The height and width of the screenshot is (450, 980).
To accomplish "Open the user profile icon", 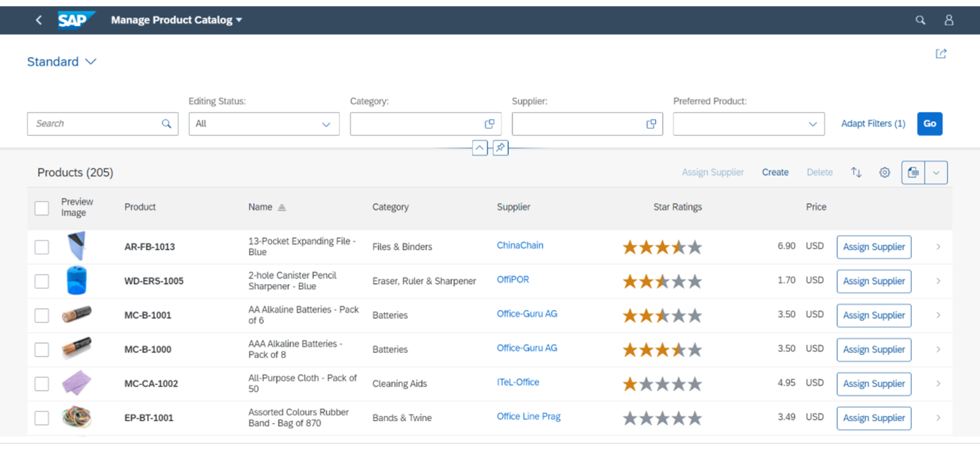I will click(949, 20).
